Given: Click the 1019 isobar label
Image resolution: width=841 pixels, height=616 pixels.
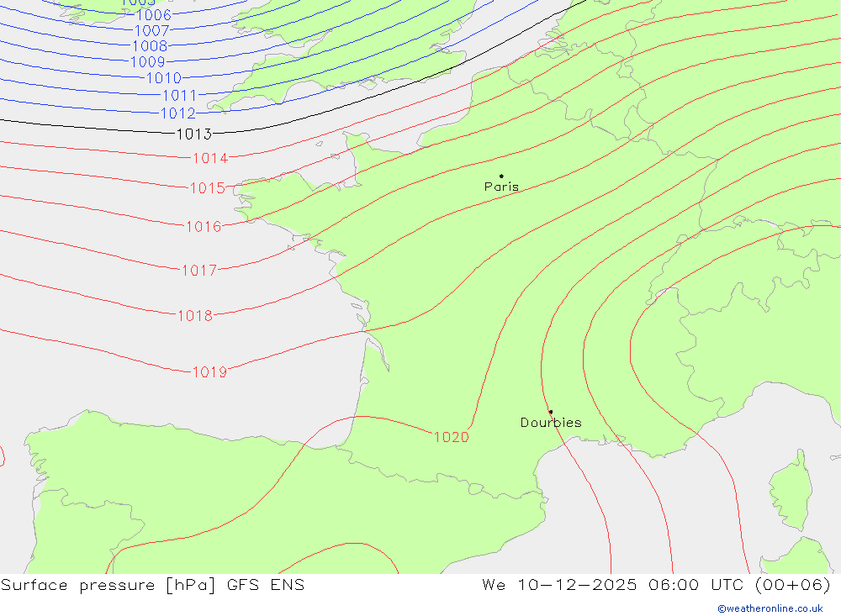Looking at the screenshot, I should [209, 372].
